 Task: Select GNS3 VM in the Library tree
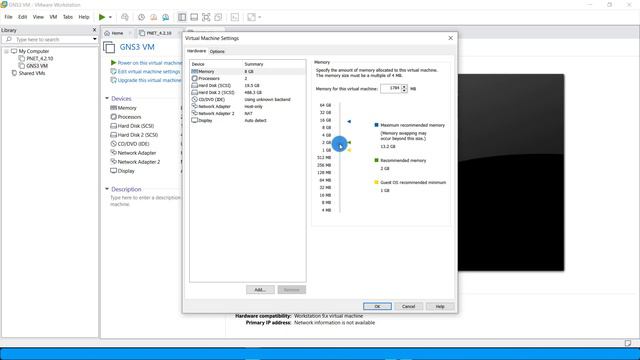pyautogui.click(x=37, y=66)
